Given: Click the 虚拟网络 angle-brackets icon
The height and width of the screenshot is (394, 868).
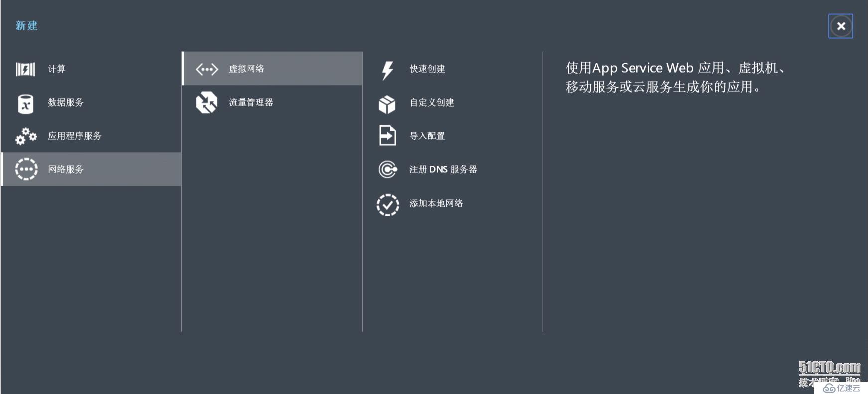Looking at the screenshot, I should pos(207,69).
